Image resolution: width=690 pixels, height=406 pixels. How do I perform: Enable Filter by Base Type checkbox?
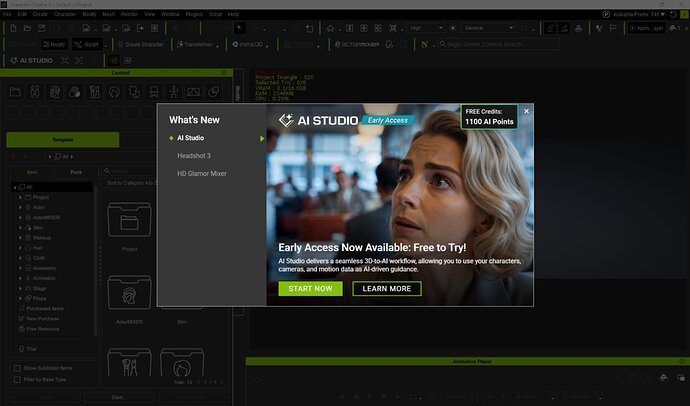18,380
